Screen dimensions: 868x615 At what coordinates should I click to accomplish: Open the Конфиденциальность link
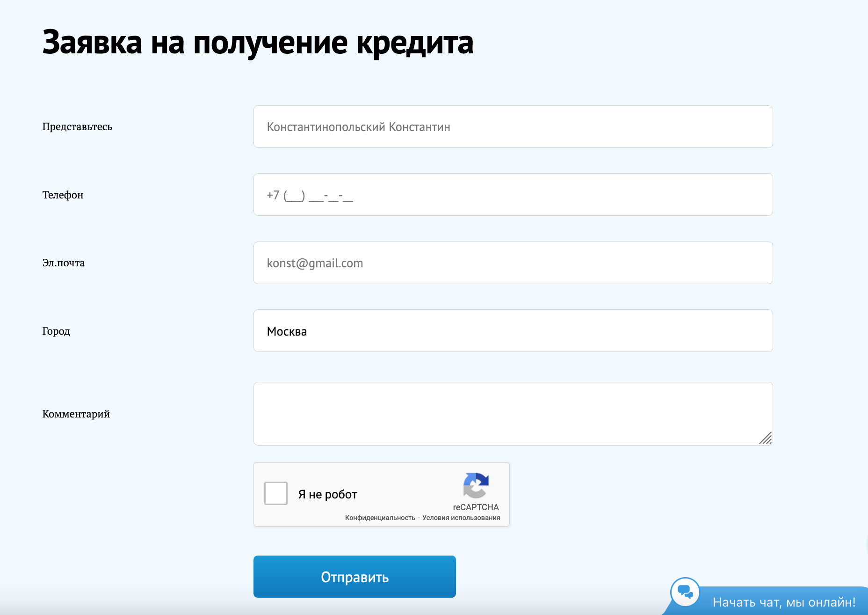380,518
